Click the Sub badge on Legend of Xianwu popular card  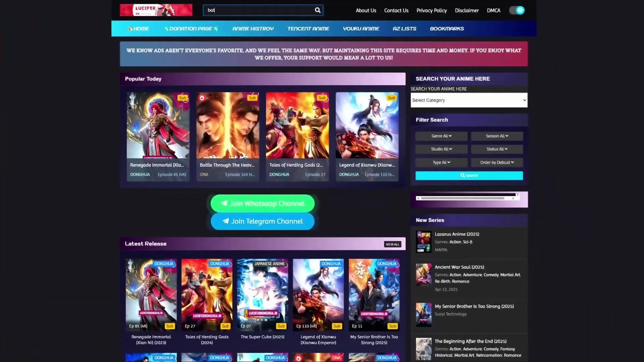pos(391,98)
